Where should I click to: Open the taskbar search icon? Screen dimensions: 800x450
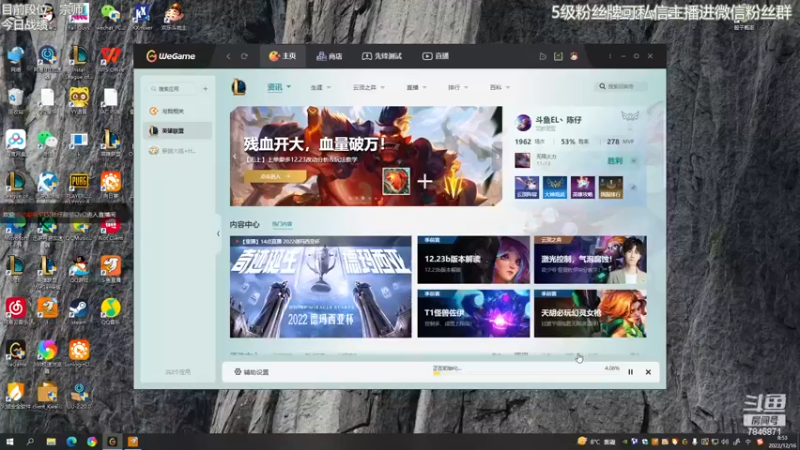point(30,442)
